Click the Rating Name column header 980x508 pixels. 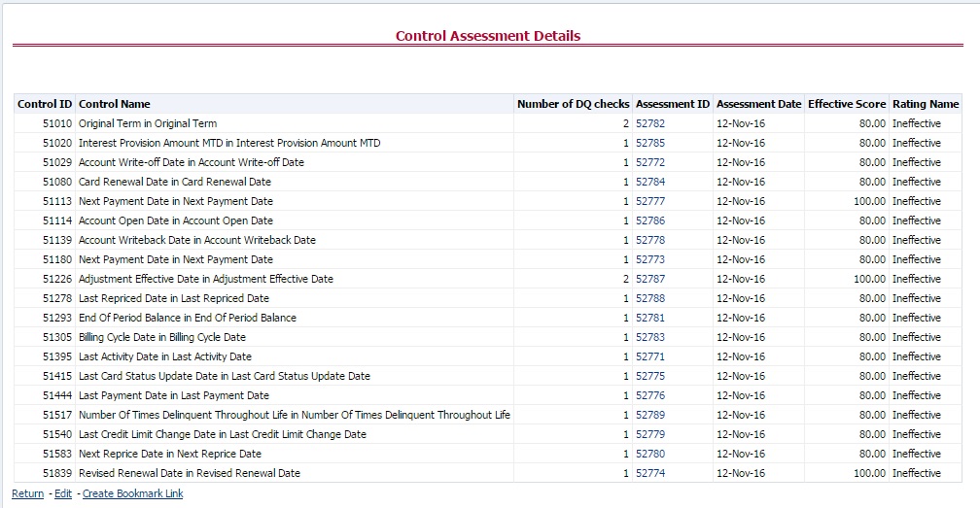coord(926,104)
